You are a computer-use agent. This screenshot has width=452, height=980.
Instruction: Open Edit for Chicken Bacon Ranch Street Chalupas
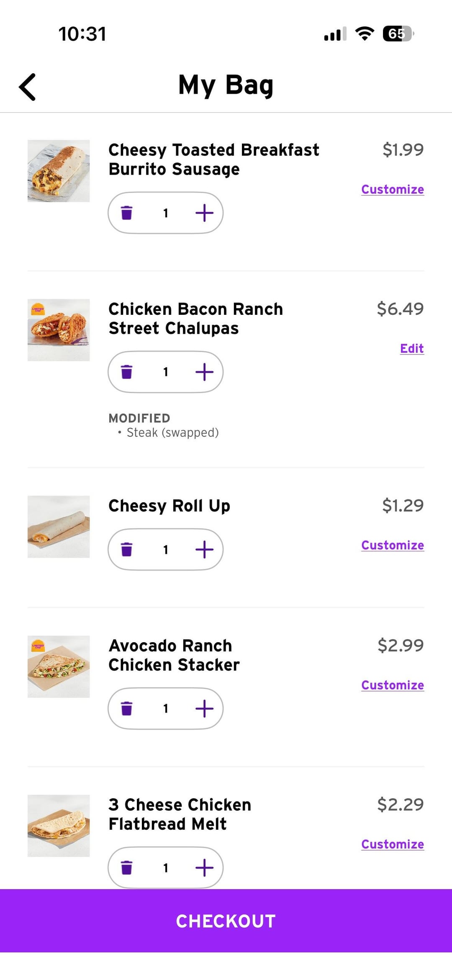pos(412,348)
